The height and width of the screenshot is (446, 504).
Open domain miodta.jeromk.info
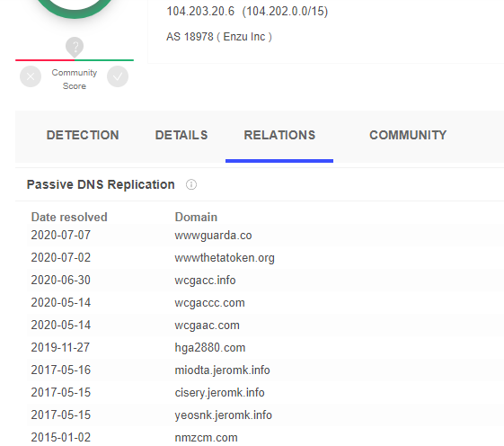coord(222,370)
